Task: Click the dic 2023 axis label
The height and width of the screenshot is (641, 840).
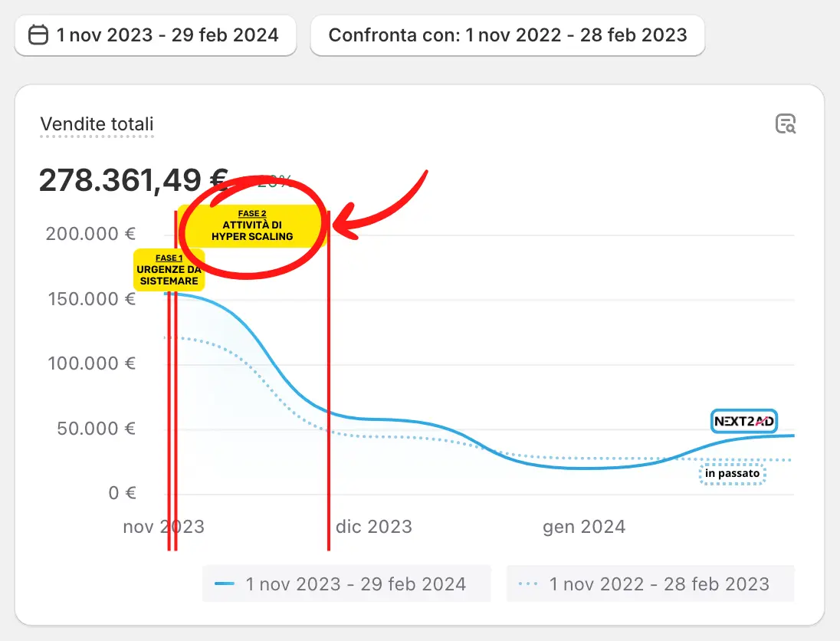Action: pyautogui.click(x=374, y=527)
